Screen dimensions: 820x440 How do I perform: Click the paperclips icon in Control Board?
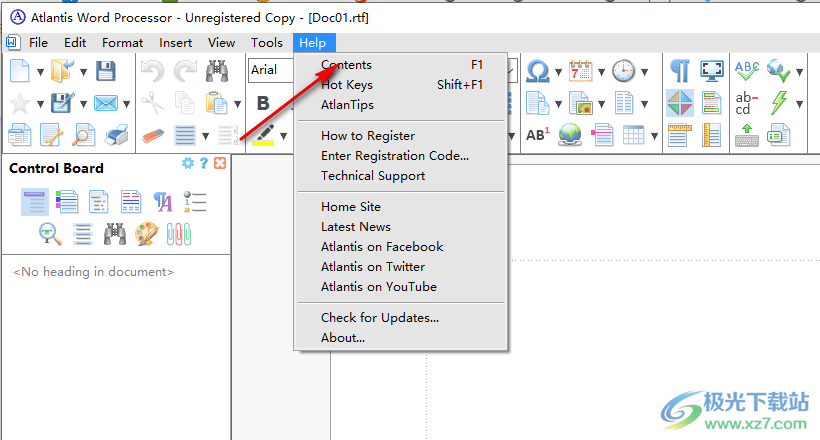(179, 233)
